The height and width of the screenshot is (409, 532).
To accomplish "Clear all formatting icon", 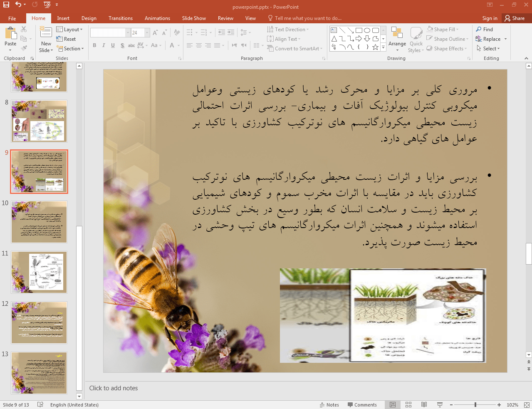I will point(177,32).
